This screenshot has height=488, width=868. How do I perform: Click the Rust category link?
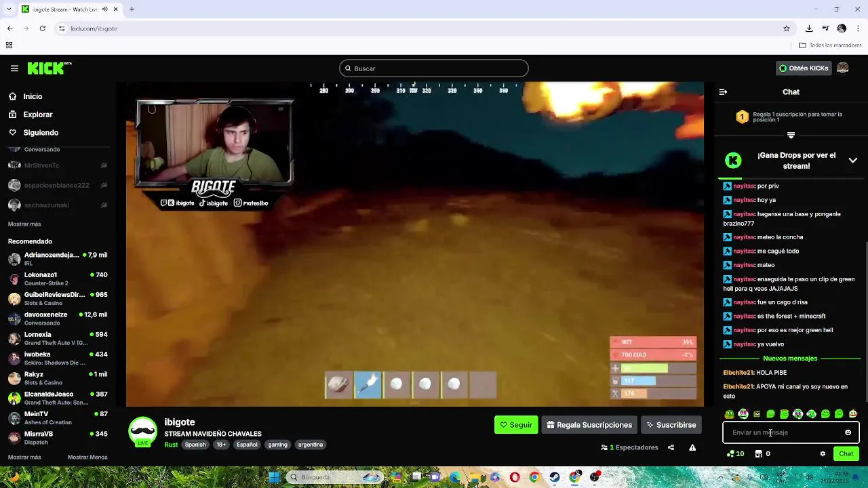click(x=171, y=445)
